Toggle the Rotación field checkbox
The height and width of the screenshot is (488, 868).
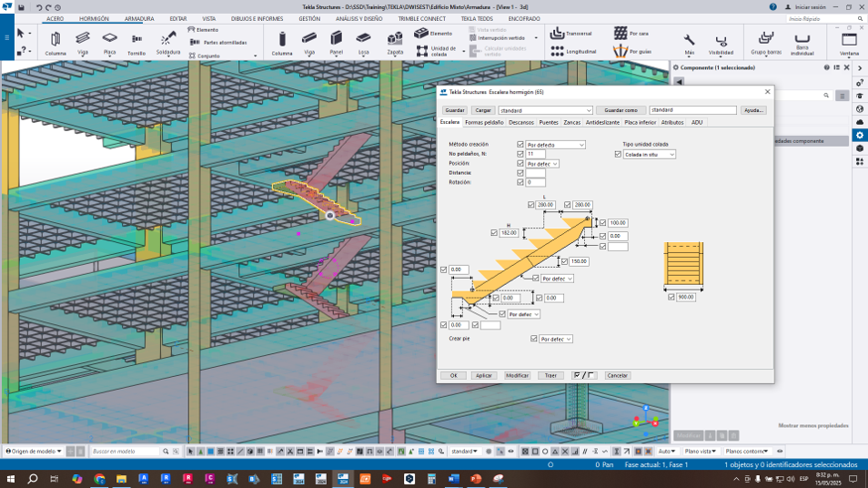point(520,182)
